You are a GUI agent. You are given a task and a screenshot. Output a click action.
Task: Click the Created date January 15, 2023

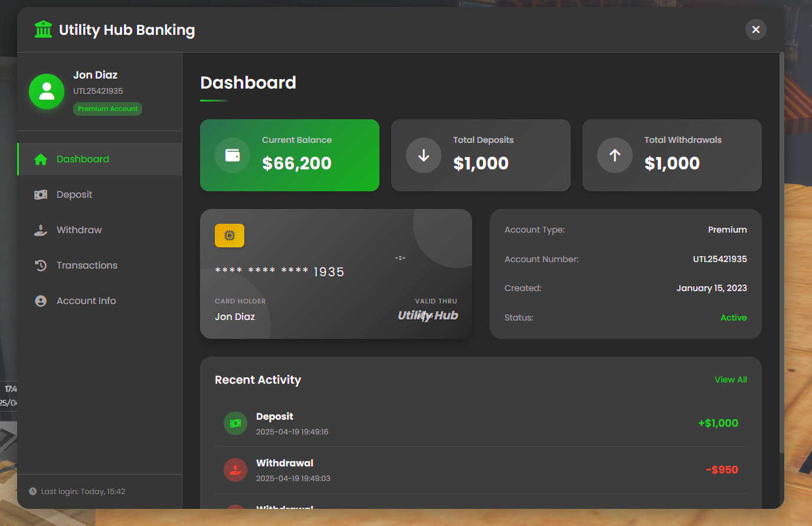[712, 288]
